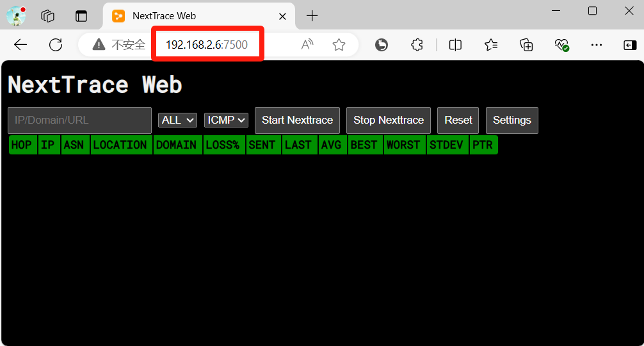Focus the IP/Domain/URL input field
This screenshot has width=644, height=346.
tap(79, 120)
